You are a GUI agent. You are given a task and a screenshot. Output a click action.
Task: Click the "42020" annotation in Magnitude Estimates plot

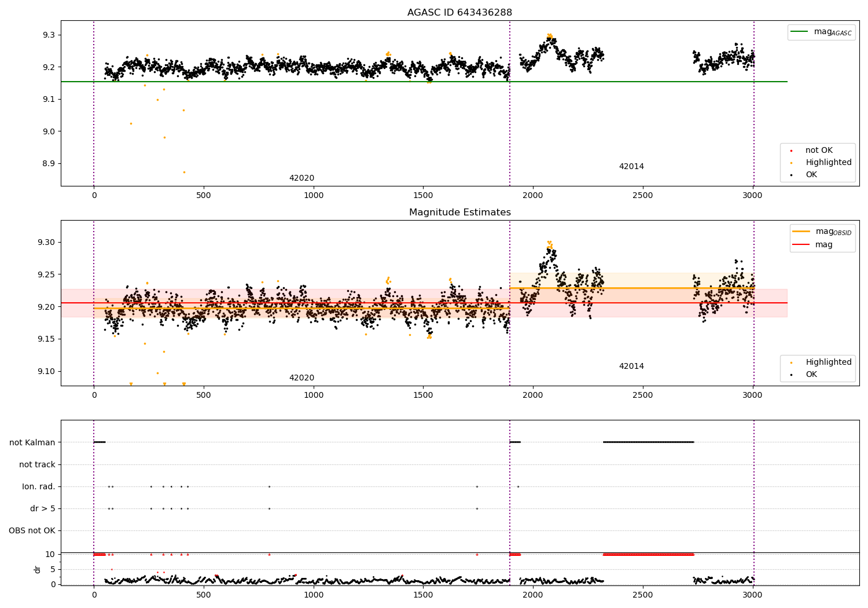click(301, 378)
